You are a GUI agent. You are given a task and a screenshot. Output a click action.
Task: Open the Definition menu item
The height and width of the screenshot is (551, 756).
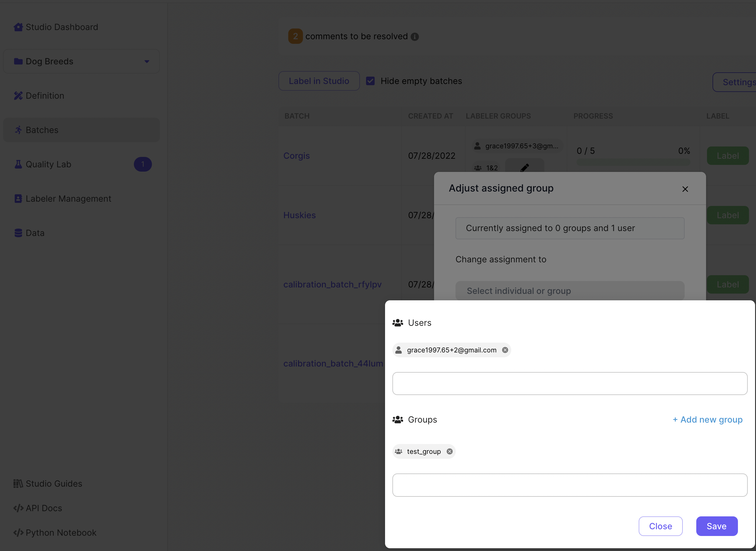(45, 96)
